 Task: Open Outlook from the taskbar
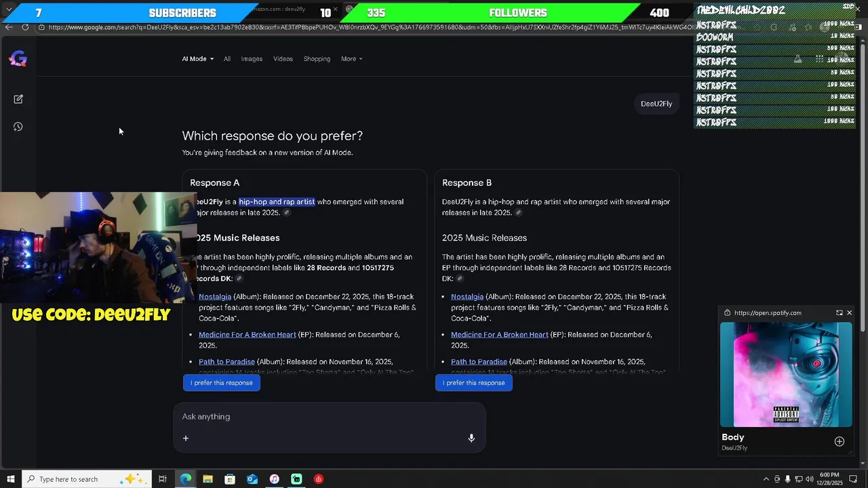point(252,479)
